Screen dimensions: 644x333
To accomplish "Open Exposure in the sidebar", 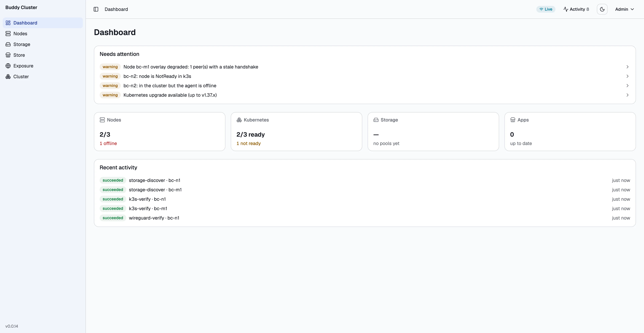I will 43,66.
